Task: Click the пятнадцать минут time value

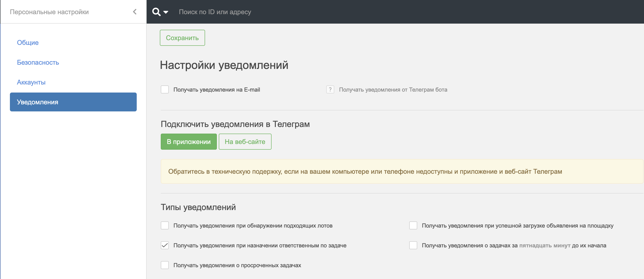Action: [x=545, y=245]
